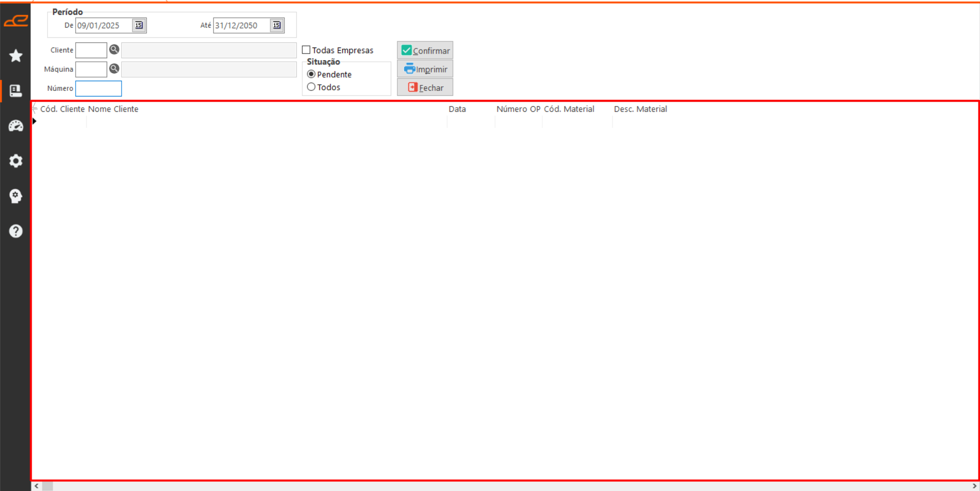Screen dimensions: 980x491
Task: Click the Confirmar button
Action: click(425, 51)
